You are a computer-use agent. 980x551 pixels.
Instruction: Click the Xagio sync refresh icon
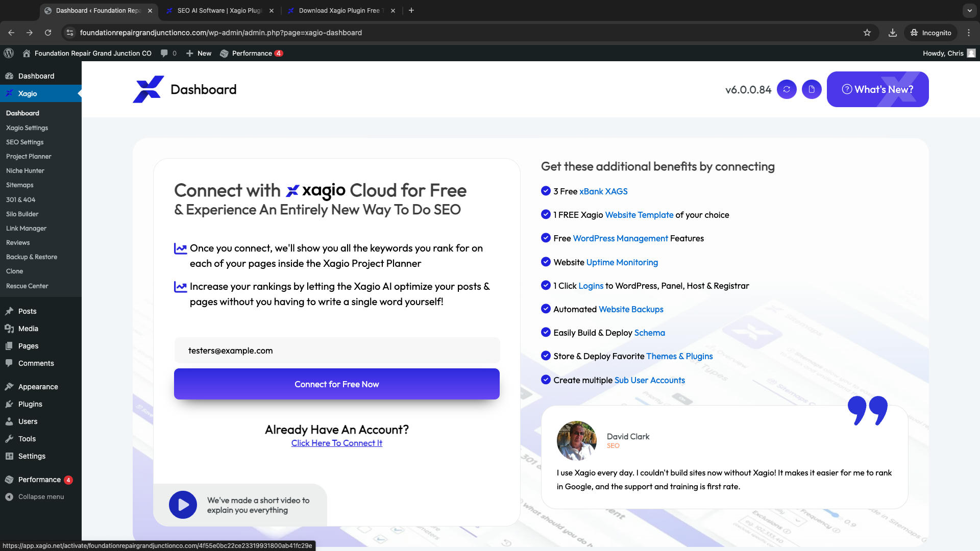pos(787,89)
